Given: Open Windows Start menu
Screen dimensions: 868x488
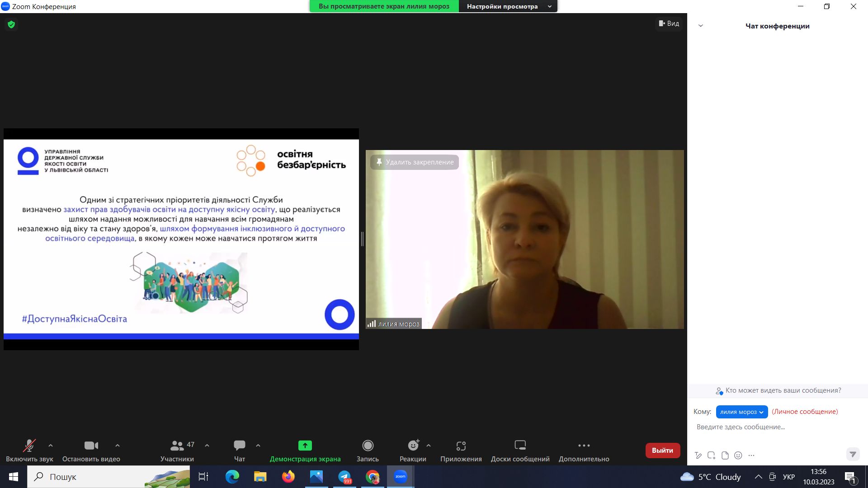Looking at the screenshot, I should point(14,477).
